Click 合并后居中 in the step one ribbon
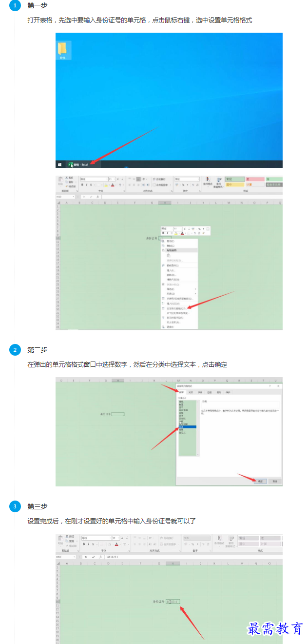Image resolution: width=307 pixels, height=644 pixels. [161, 185]
